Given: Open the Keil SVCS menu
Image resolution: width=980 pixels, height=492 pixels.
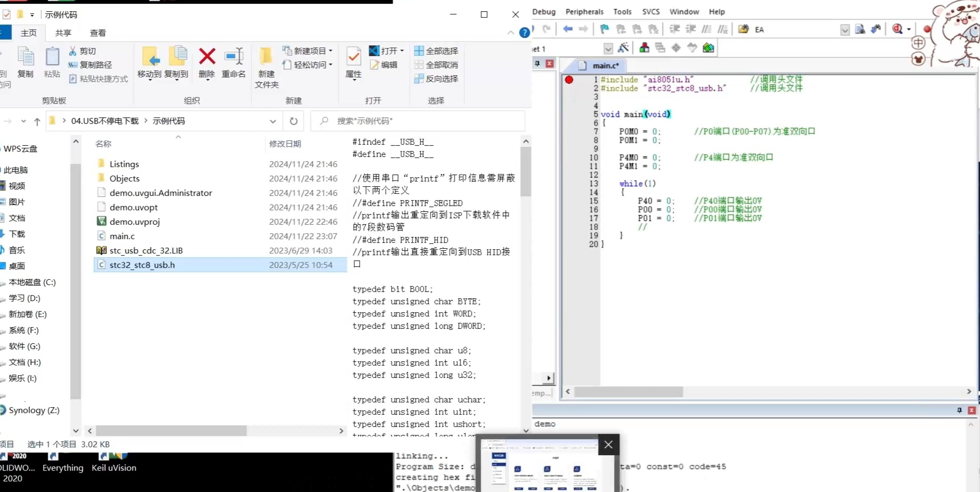Looking at the screenshot, I should coord(650,12).
